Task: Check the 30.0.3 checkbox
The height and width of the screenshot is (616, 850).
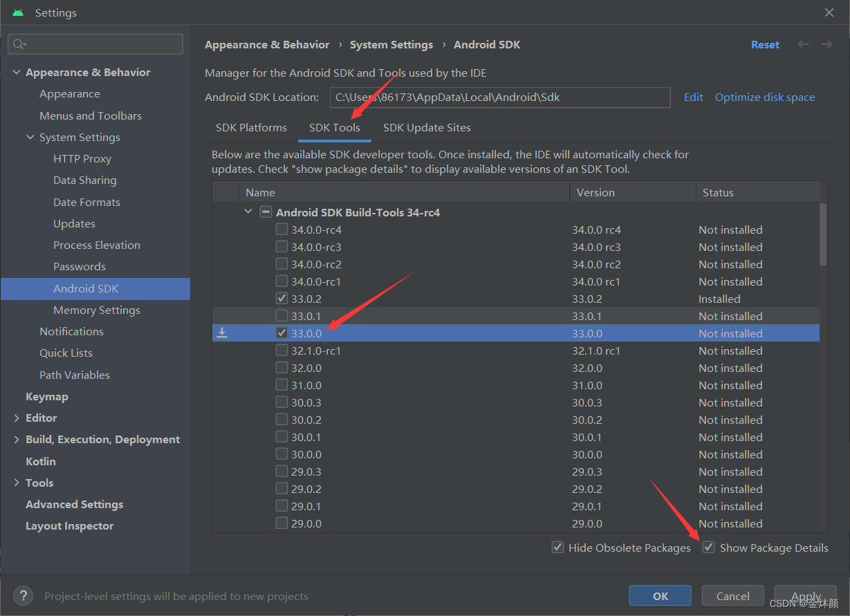Action: pyautogui.click(x=281, y=402)
